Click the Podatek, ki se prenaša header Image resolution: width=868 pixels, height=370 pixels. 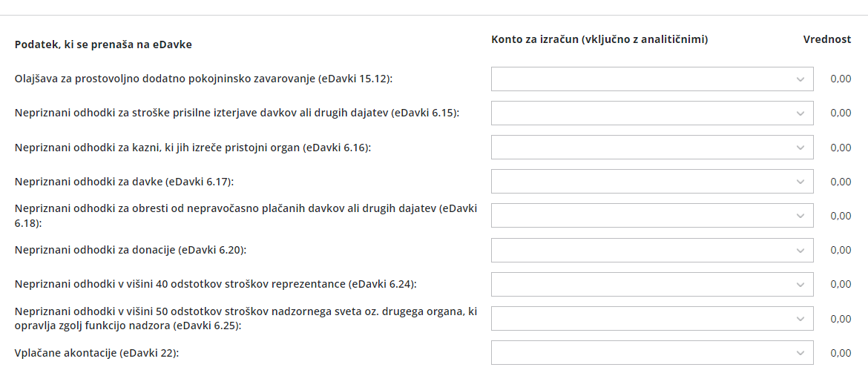click(x=104, y=44)
